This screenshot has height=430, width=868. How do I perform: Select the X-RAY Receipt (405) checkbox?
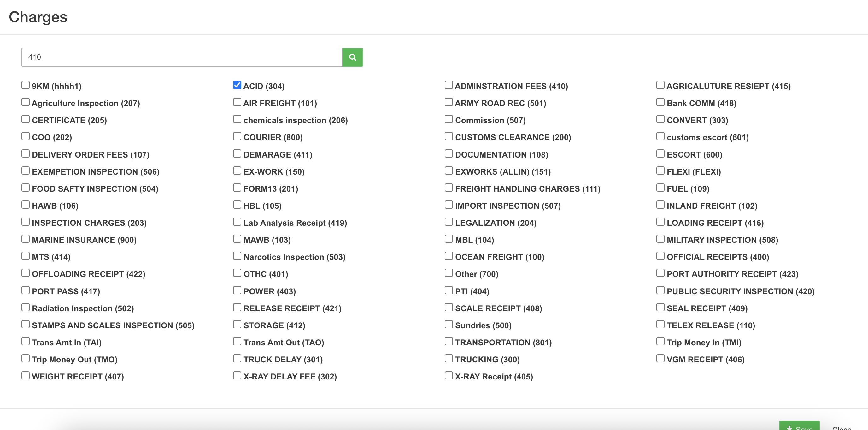[x=449, y=375]
